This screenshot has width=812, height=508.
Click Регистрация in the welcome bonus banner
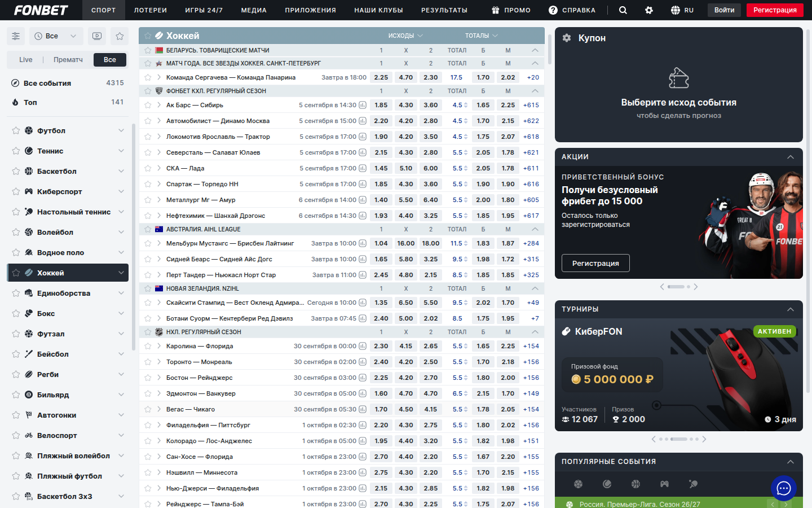(x=595, y=264)
